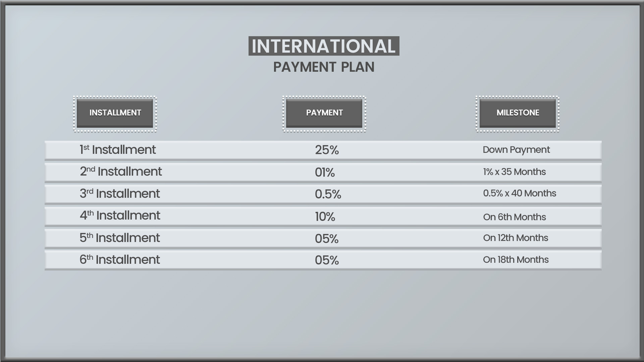This screenshot has height=362, width=644.
Task: Select the 4th Installment row label
Action: [x=120, y=215]
